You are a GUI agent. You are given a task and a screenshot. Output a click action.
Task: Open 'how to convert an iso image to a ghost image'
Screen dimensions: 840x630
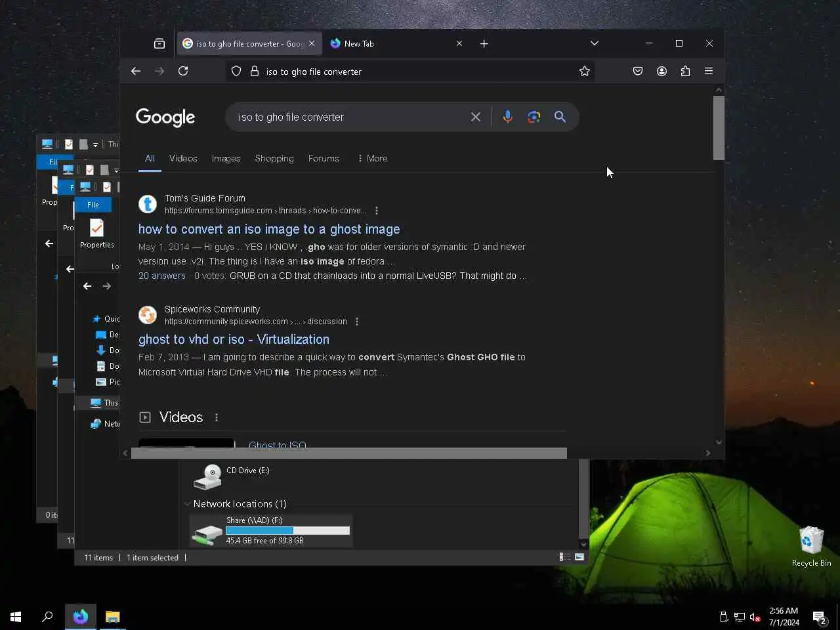coord(269,229)
